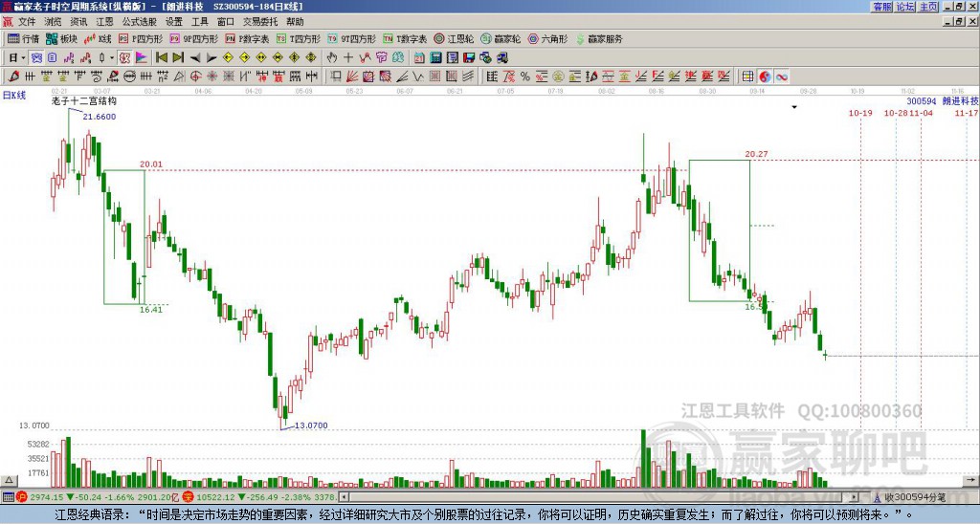Open the 帮助 menu
The height and width of the screenshot is (524, 980).
click(x=295, y=22)
